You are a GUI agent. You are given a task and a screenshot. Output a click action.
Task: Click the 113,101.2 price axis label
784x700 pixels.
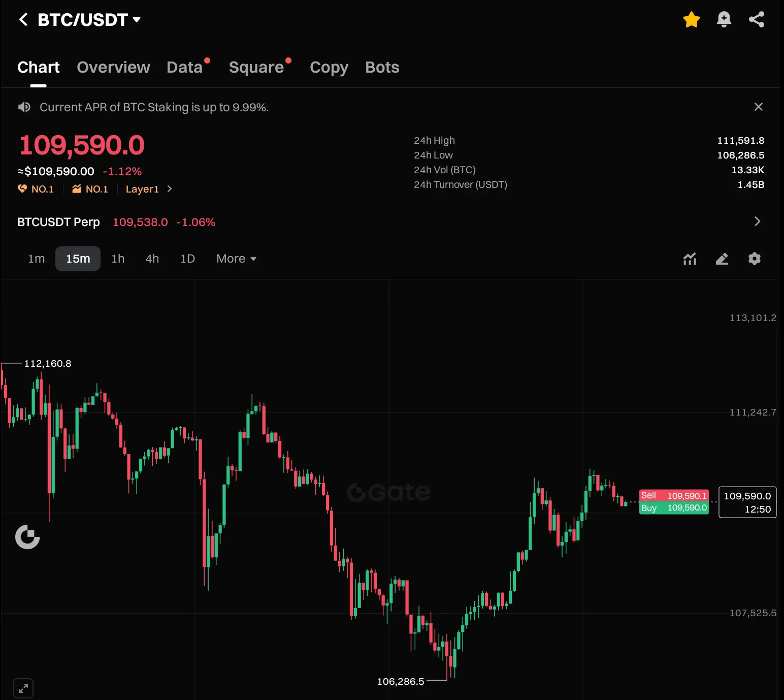tap(753, 318)
